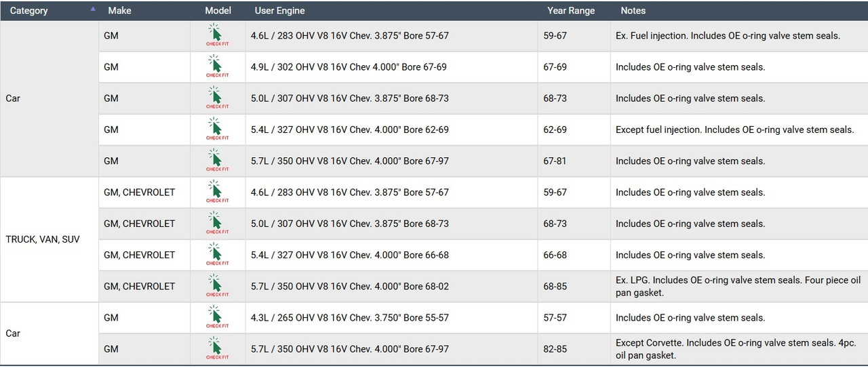Click the Notes column header

point(633,11)
